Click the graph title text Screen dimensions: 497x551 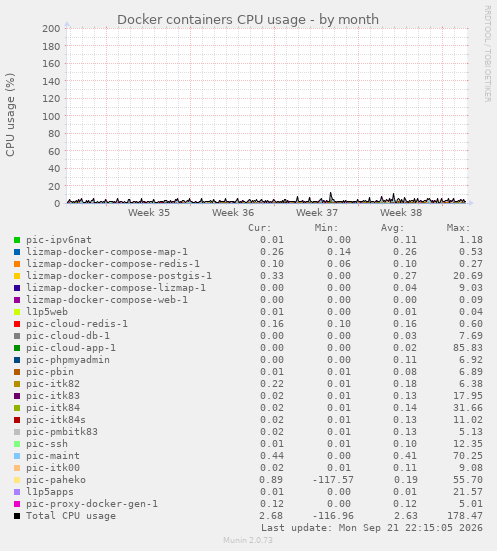[x=248, y=20]
